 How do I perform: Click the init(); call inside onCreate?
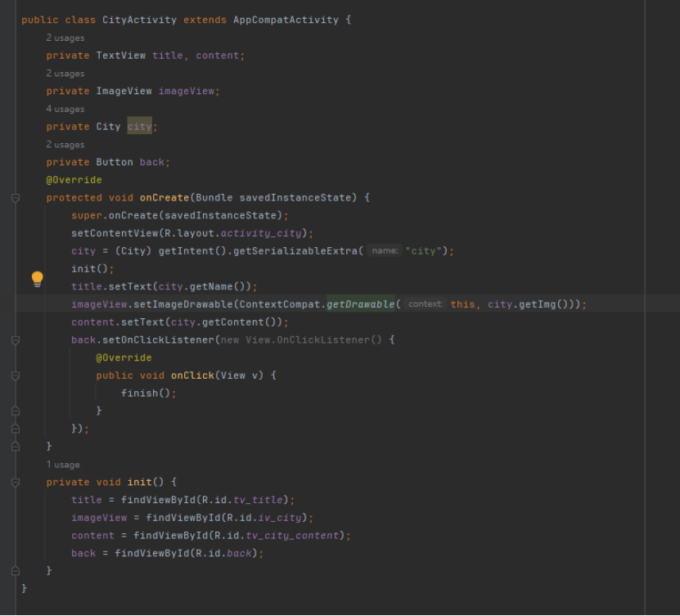[92, 269]
